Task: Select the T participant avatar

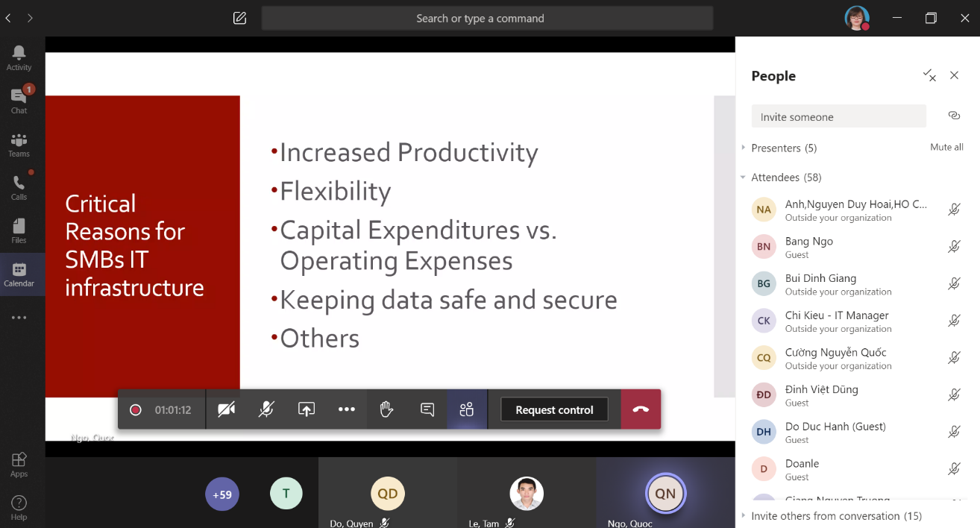Action: tap(286, 493)
